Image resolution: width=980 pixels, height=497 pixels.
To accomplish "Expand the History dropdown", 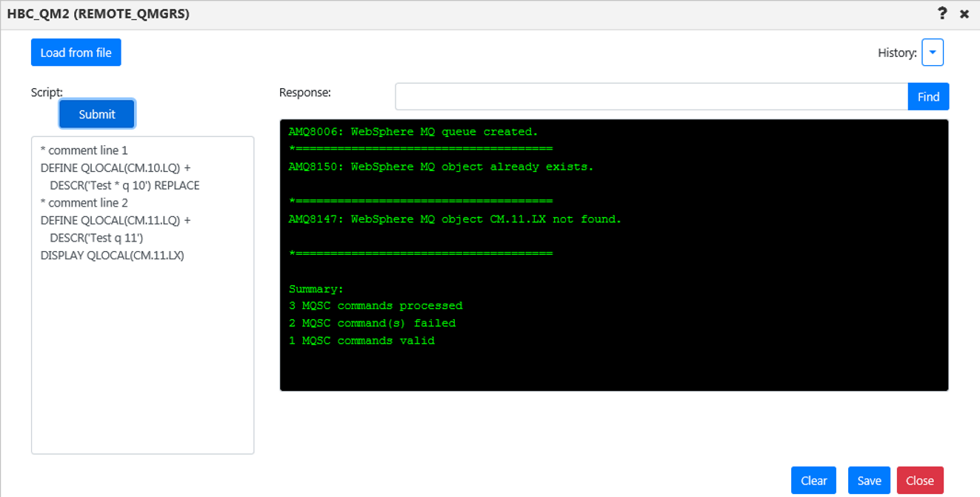I will pyautogui.click(x=933, y=53).
